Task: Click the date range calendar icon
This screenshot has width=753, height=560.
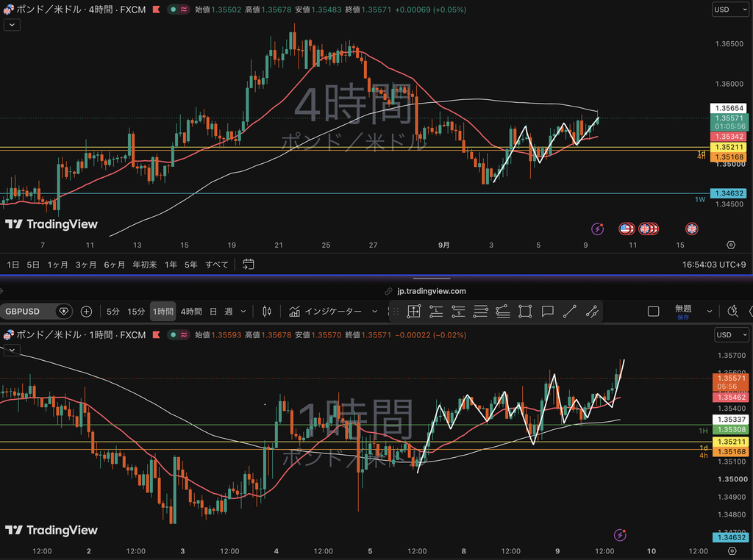Action: (249, 265)
